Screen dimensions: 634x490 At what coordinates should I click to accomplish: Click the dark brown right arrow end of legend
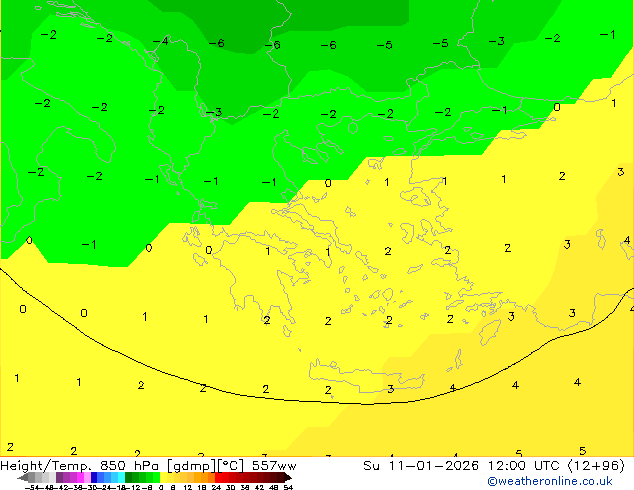pos(288,478)
